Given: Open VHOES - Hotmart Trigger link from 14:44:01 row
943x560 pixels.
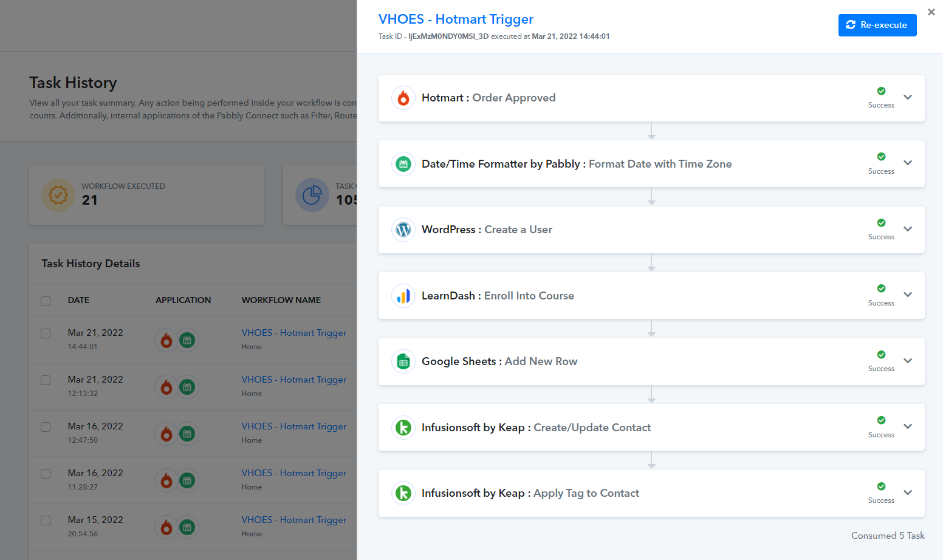Looking at the screenshot, I should 294,333.
